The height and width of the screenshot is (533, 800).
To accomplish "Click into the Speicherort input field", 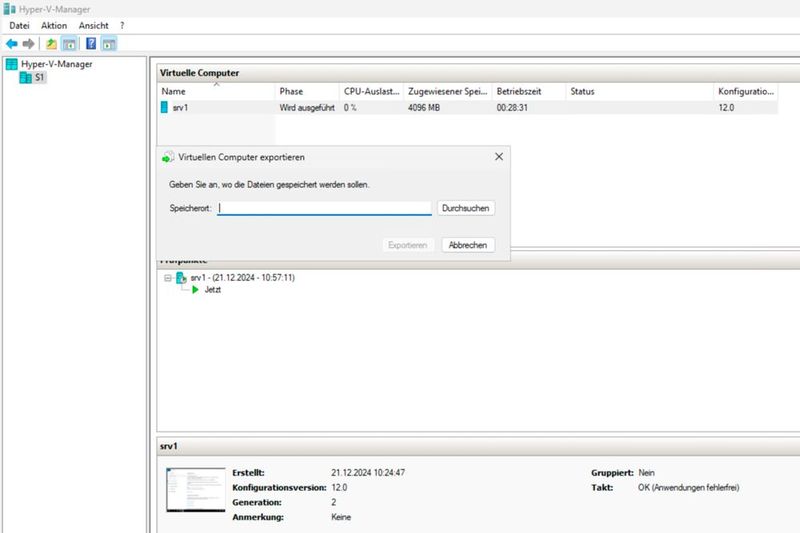I will [x=324, y=208].
